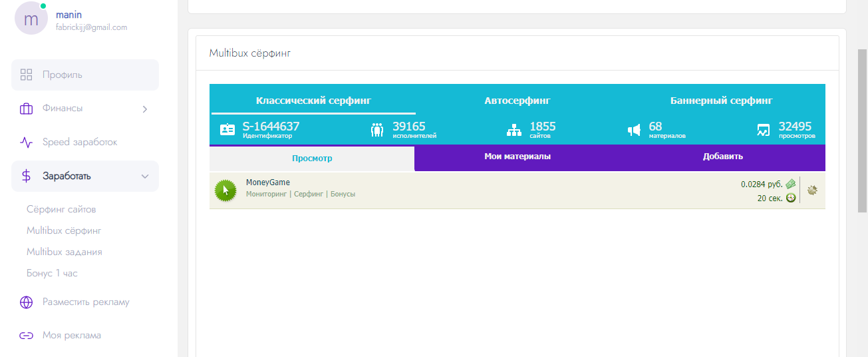Click the timer icon next to 20 сек.
868x357 pixels.
(x=791, y=198)
